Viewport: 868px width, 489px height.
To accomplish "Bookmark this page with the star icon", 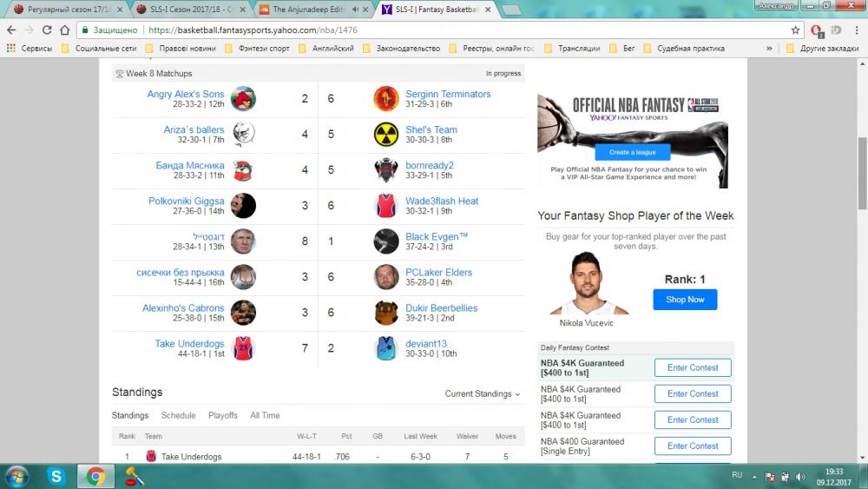I will [795, 30].
